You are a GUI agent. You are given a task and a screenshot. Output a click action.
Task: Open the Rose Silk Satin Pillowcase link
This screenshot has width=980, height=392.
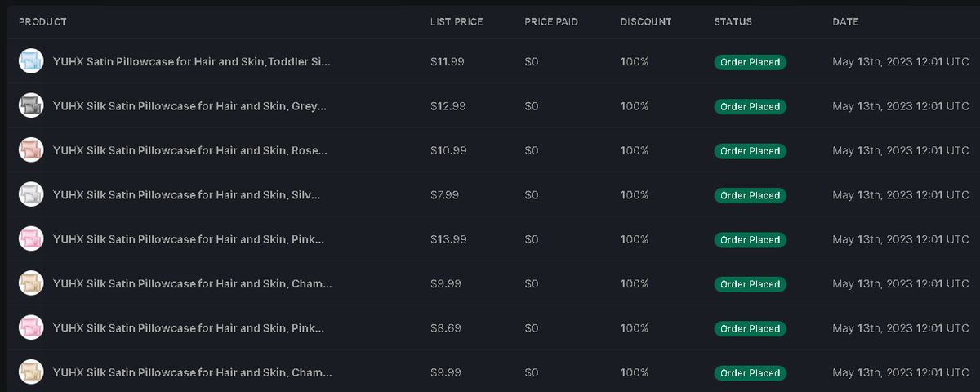click(190, 150)
